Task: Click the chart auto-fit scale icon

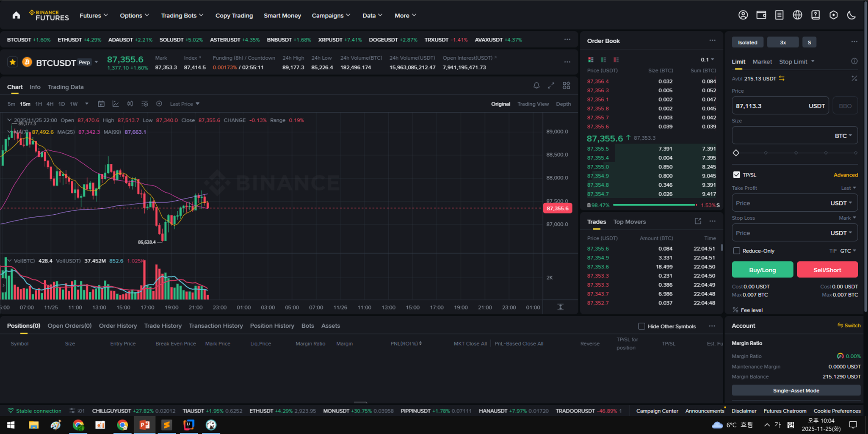Action: (560, 307)
